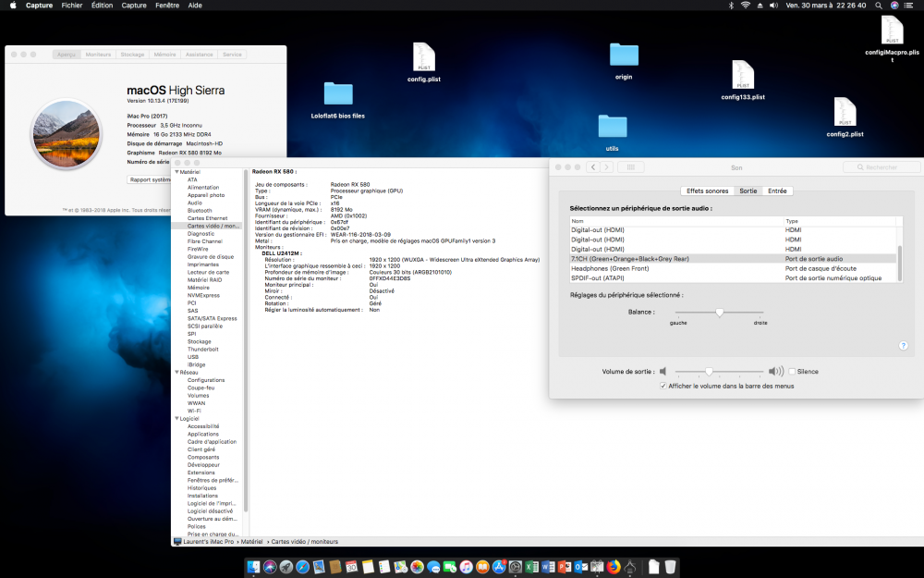Open Safari from the Dock
924x578 pixels.
click(x=302, y=567)
